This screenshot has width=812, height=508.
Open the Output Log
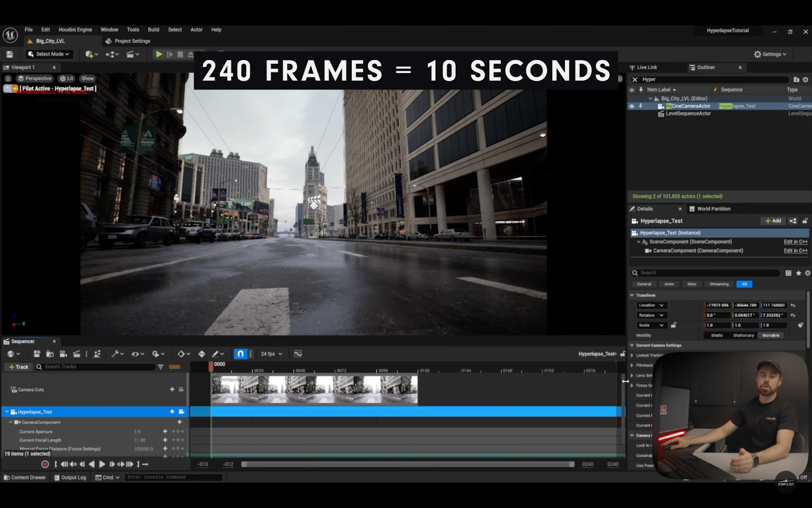(x=70, y=478)
